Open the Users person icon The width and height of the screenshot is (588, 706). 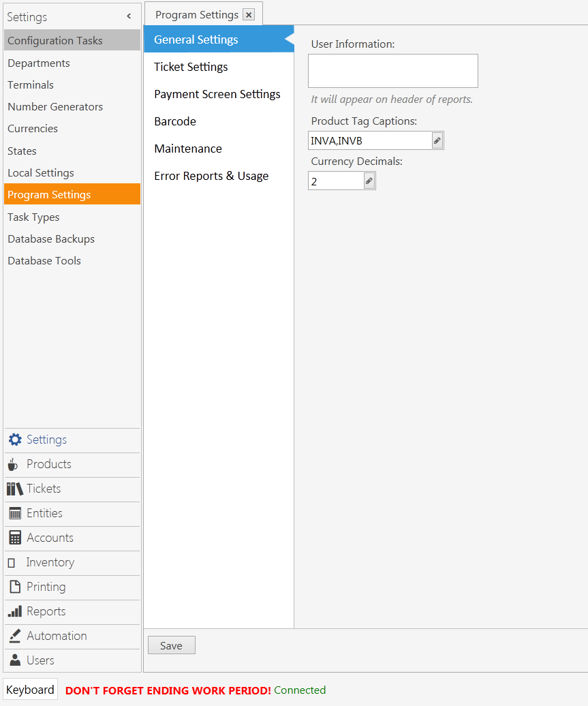14,660
